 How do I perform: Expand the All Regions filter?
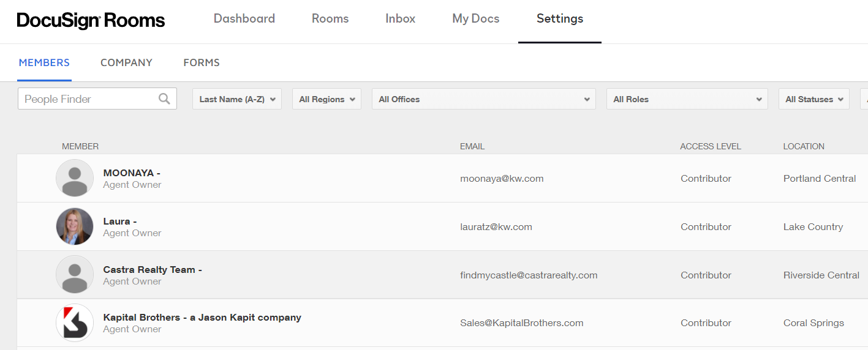[x=326, y=99]
